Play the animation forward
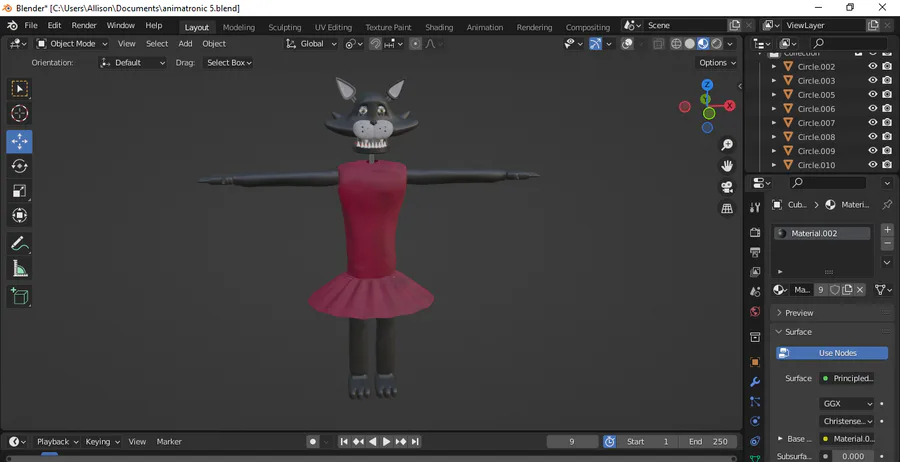Screen dimensions: 900x462 click(387, 441)
